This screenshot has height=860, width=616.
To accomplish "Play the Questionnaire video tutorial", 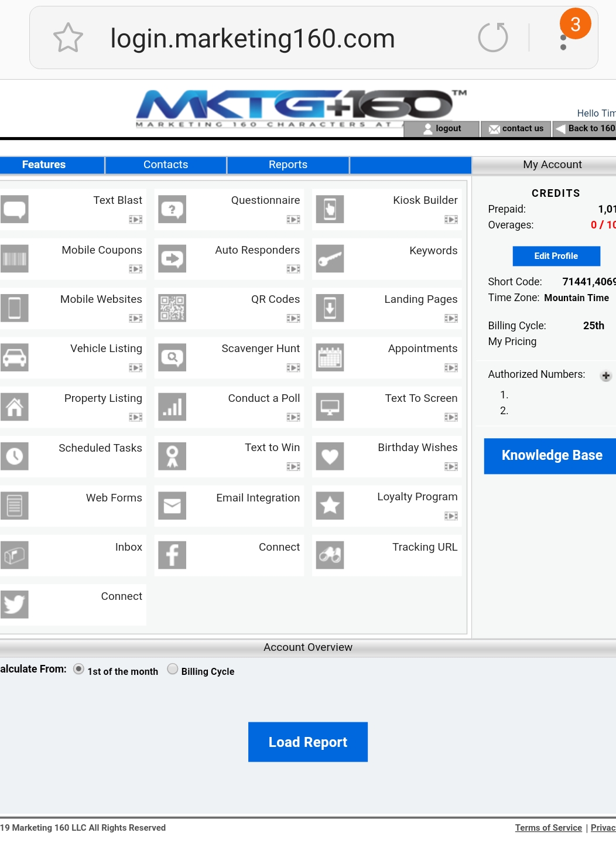I will click(293, 219).
